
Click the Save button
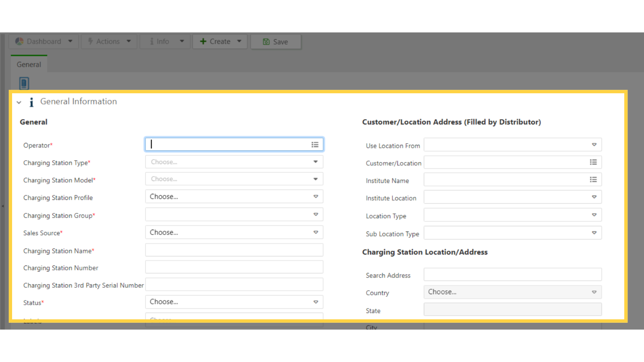(x=276, y=42)
